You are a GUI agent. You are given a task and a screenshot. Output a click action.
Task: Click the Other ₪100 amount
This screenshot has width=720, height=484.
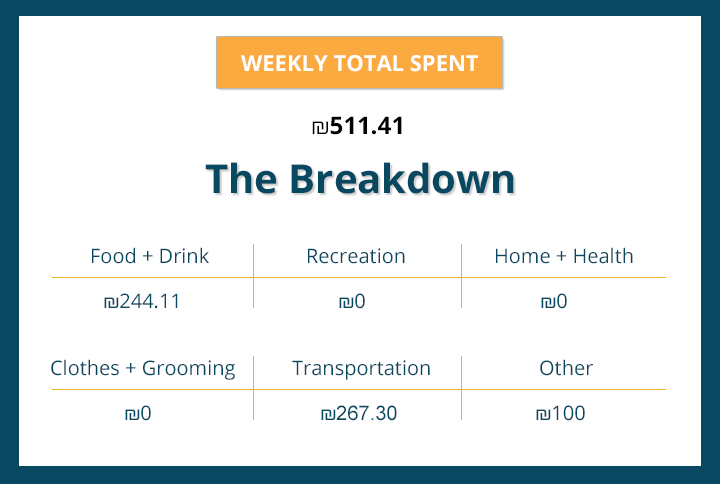coord(560,413)
